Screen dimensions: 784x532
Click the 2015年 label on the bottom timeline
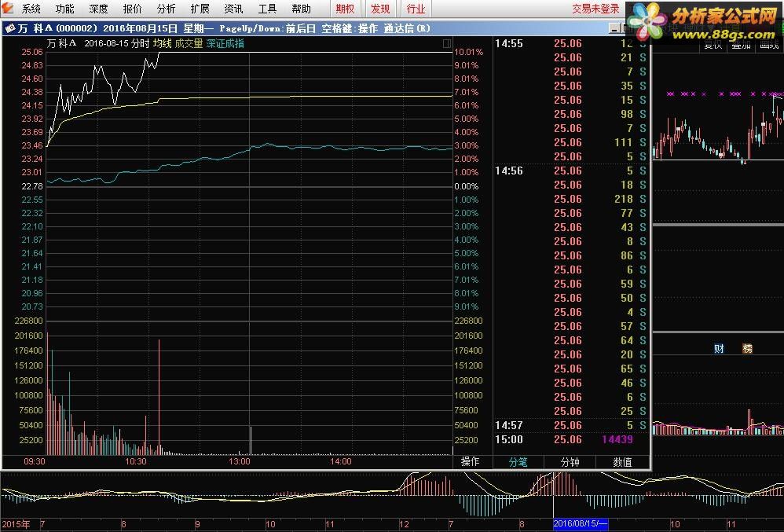coord(16,524)
